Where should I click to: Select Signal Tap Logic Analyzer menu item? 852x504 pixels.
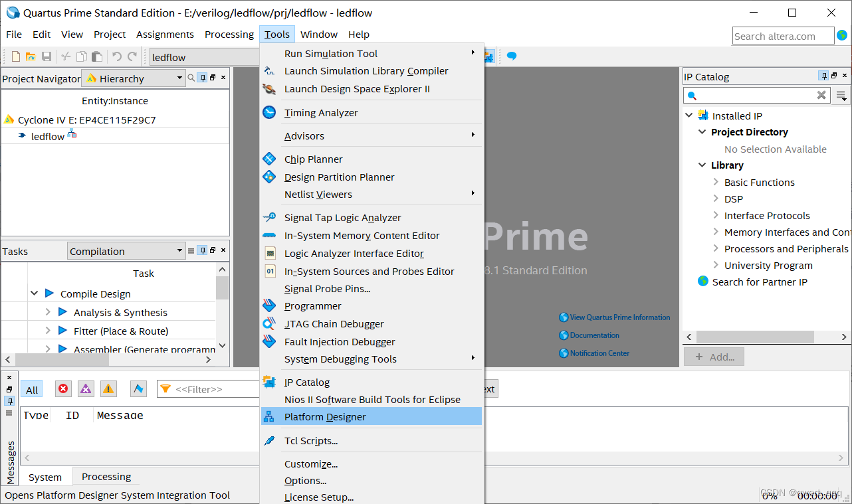coord(372,217)
